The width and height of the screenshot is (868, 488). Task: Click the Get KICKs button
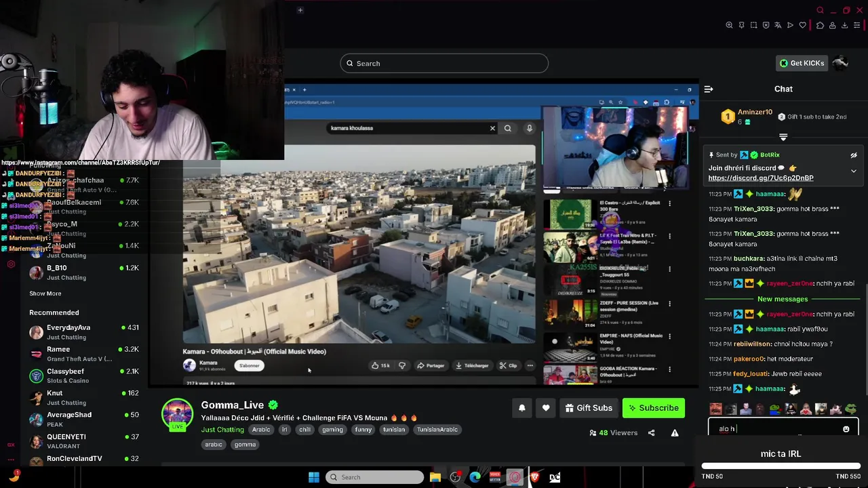click(x=802, y=63)
